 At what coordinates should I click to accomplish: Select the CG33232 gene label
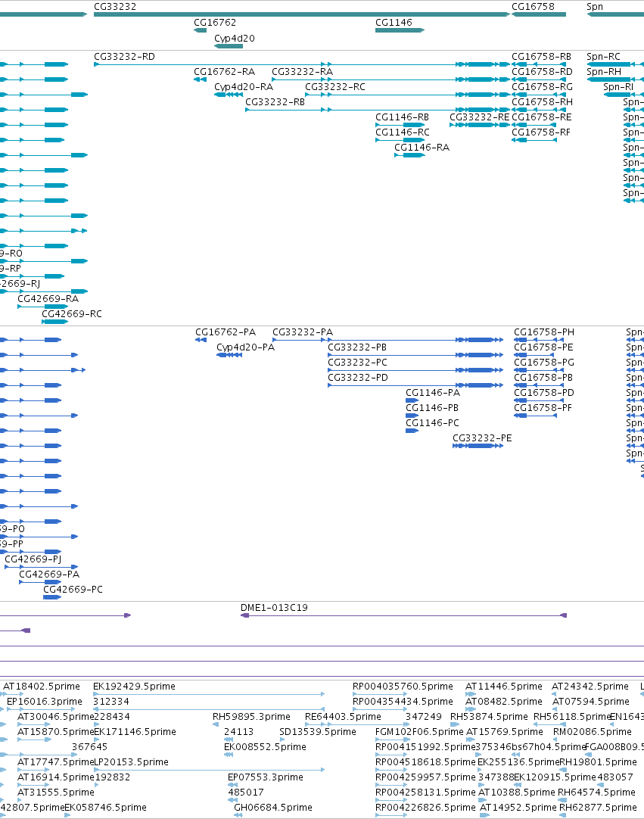115,7
